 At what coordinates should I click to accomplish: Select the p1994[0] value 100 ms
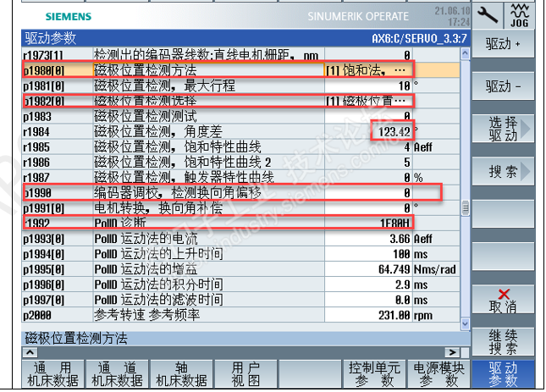pos(369,254)
